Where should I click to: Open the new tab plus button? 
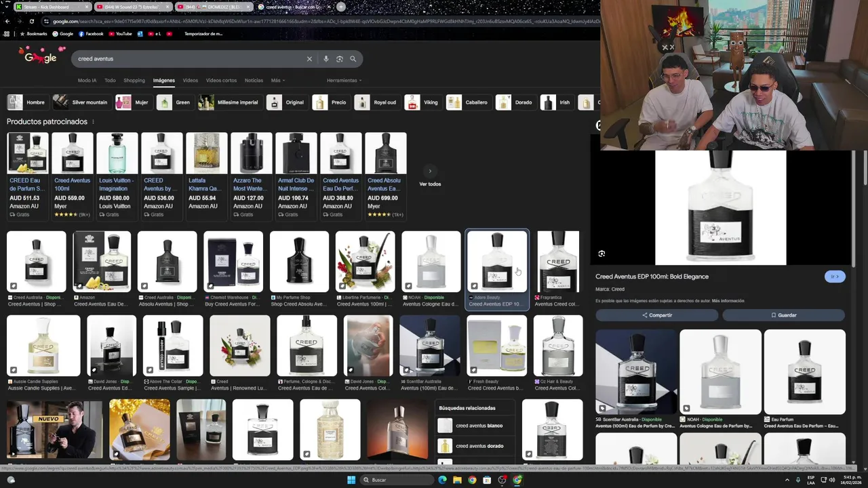(341, 7)
